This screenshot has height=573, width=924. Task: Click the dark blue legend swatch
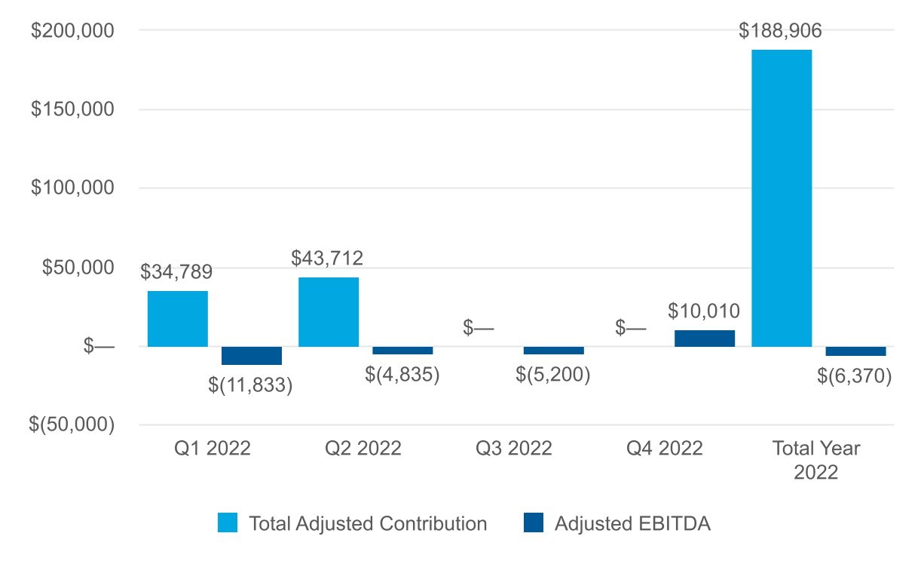click(533, 523)
